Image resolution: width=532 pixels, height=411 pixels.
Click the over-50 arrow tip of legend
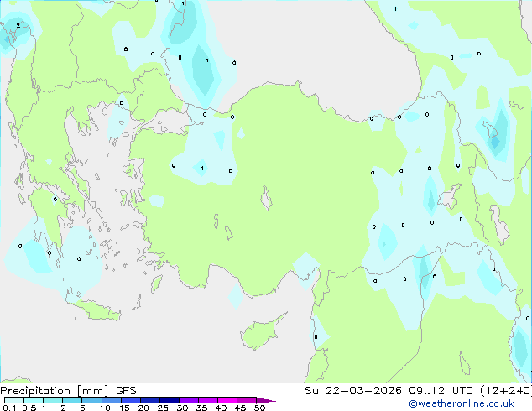(266, 400)
